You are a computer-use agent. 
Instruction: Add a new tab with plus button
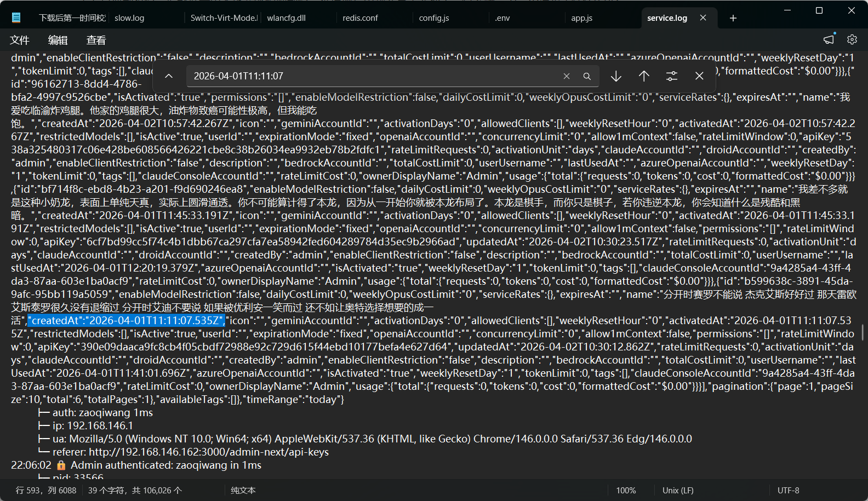click(733, 18)
